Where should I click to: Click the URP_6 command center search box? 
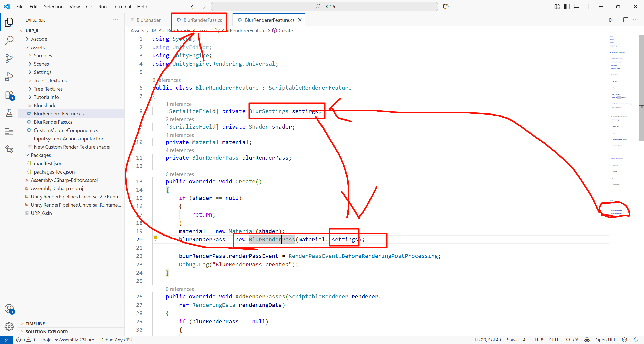(325, 7)
